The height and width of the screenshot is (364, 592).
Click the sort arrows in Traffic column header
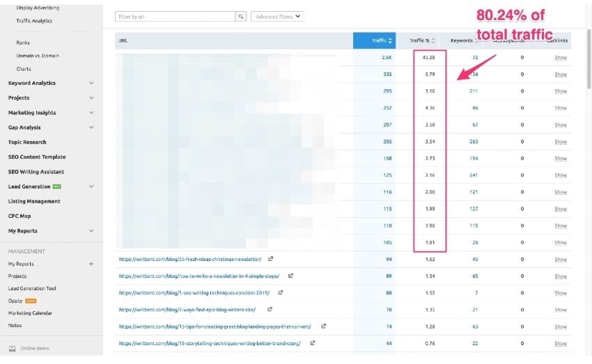[x=390, y=40]
